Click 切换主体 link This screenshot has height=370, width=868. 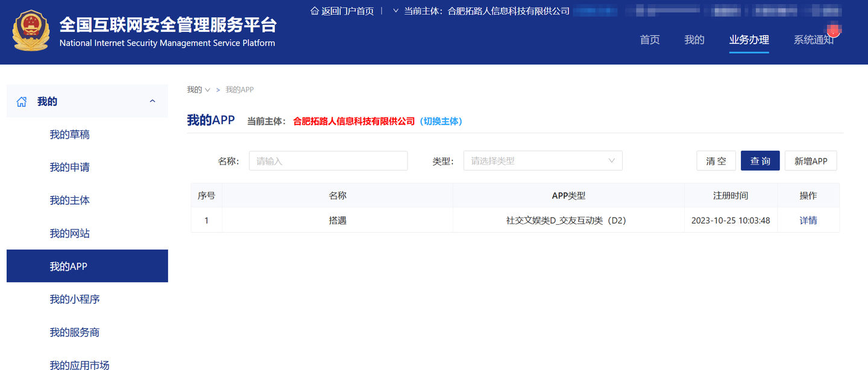pyautogui.click(x=441, y=121)
